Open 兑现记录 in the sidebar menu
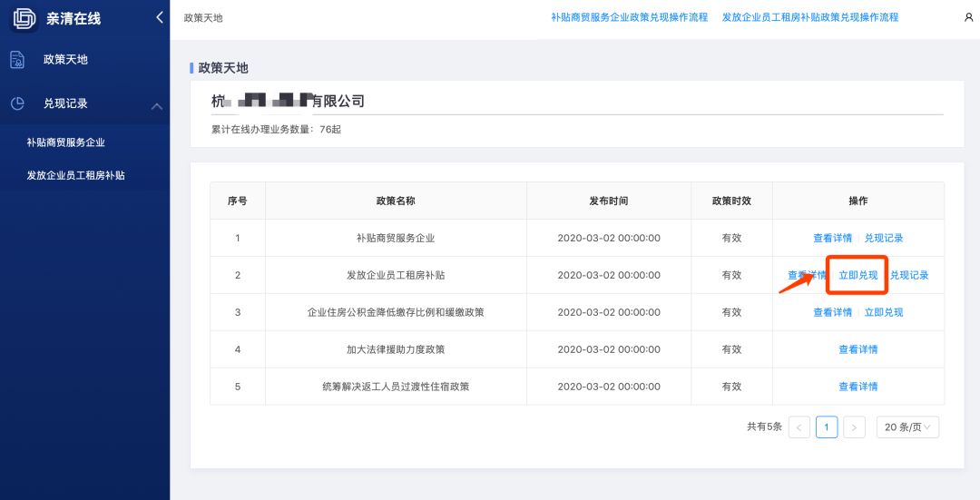This screenshot has width=980, height=500. pos(65,103)
